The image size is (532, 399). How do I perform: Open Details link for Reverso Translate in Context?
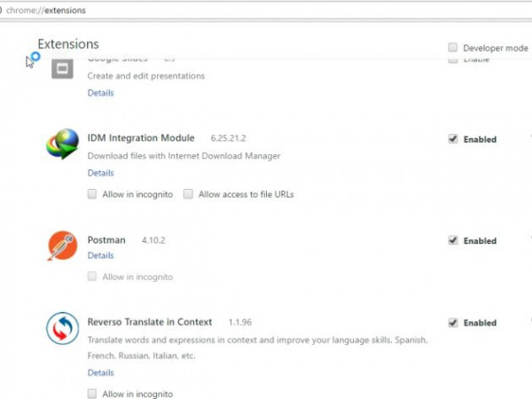[x=100, y=372]
